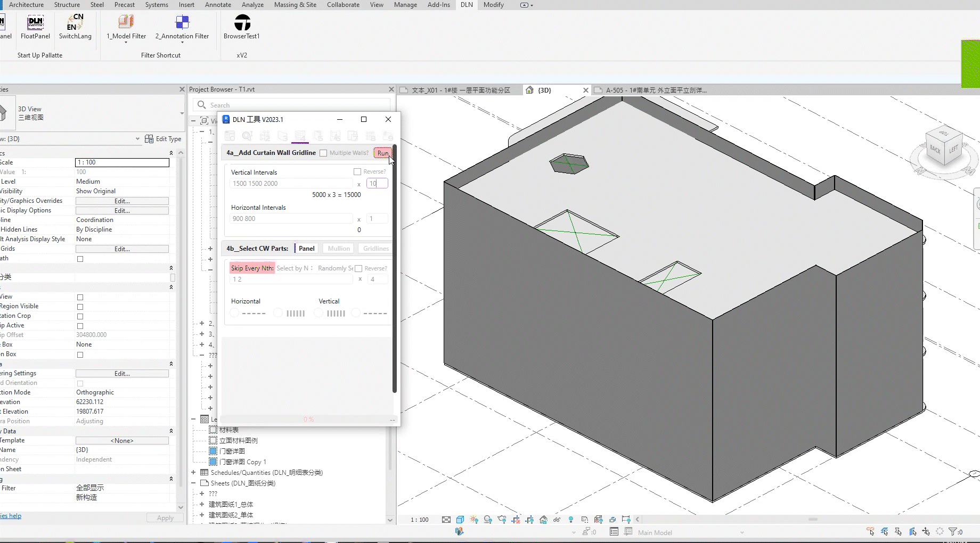Viewport: 980px width, 543px height.
Task: Select DLN tool tab icon numbered 1
Action: tap(247, 136)
